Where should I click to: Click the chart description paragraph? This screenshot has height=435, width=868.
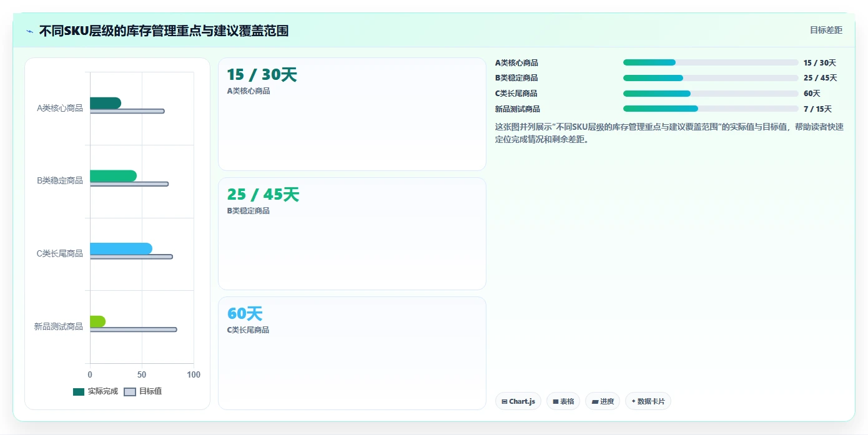pyautogui.click(x=669, y=133)
